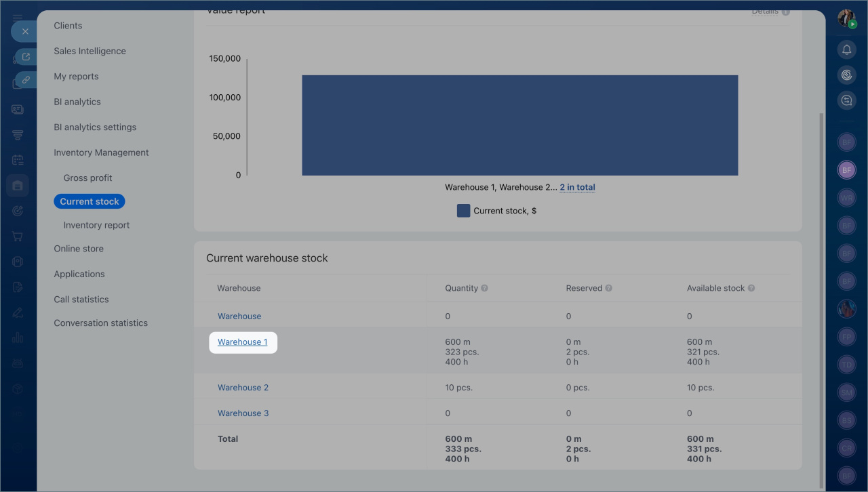
Task: Click the Quantity column help icon
Action: point(485,288)
